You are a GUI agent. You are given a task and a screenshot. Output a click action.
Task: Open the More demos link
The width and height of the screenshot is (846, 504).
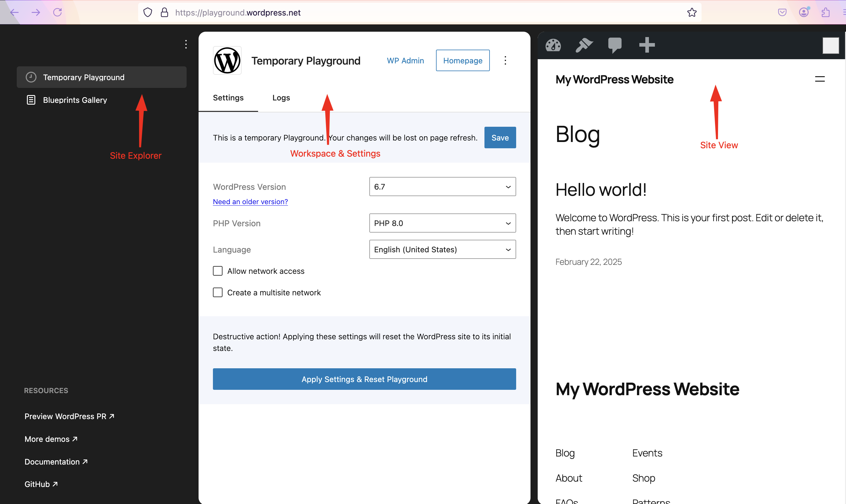point(51,439)
